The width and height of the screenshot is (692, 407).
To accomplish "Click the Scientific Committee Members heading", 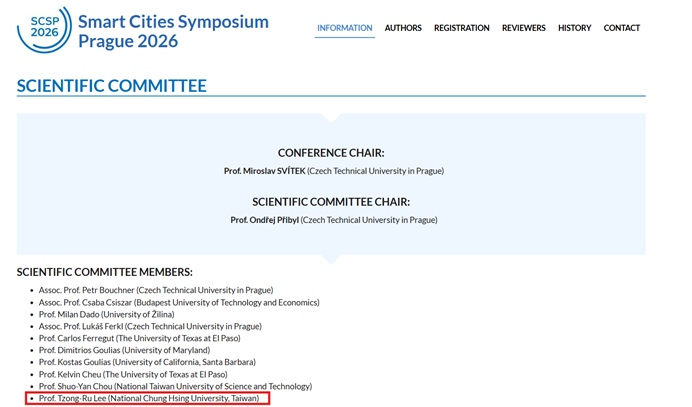I will point(105,272).
